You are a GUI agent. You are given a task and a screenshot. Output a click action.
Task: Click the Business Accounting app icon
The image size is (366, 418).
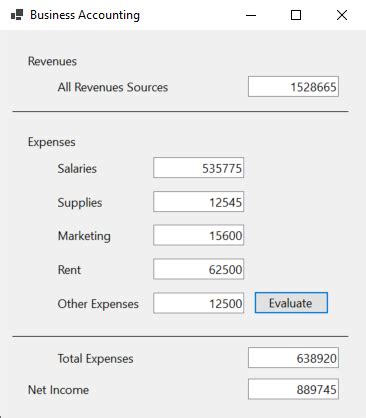pyautogui.click(x=17, y=15)
